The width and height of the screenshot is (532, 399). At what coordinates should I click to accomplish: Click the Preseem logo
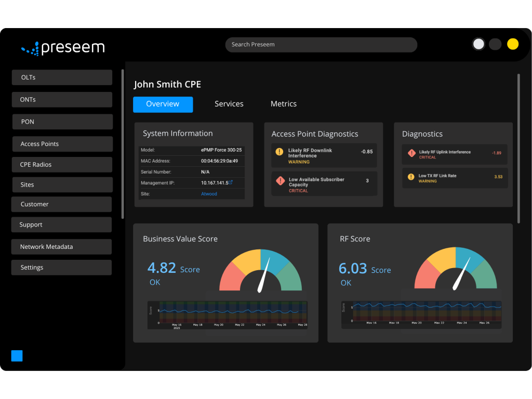62,47
